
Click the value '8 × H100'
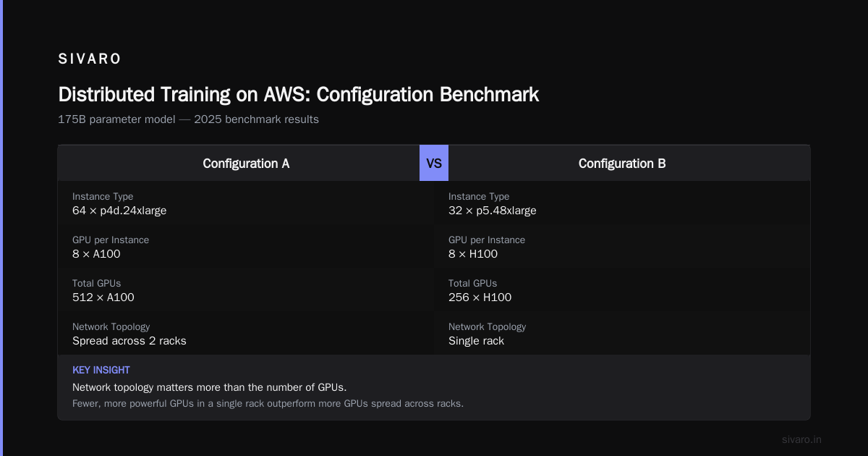click(473, 254)
